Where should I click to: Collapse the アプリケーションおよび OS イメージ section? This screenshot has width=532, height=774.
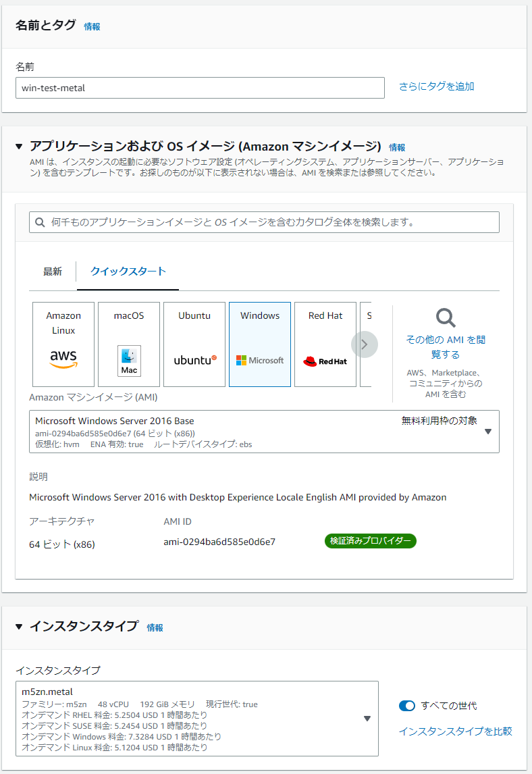(19, 147)
